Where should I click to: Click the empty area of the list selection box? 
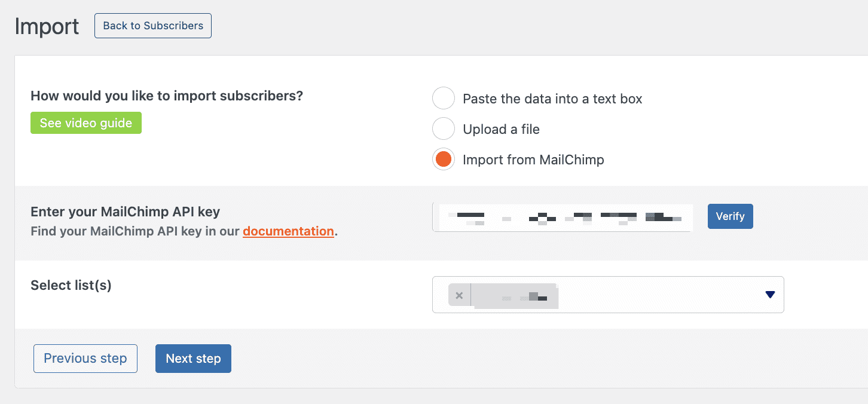(x=658, y=295)
